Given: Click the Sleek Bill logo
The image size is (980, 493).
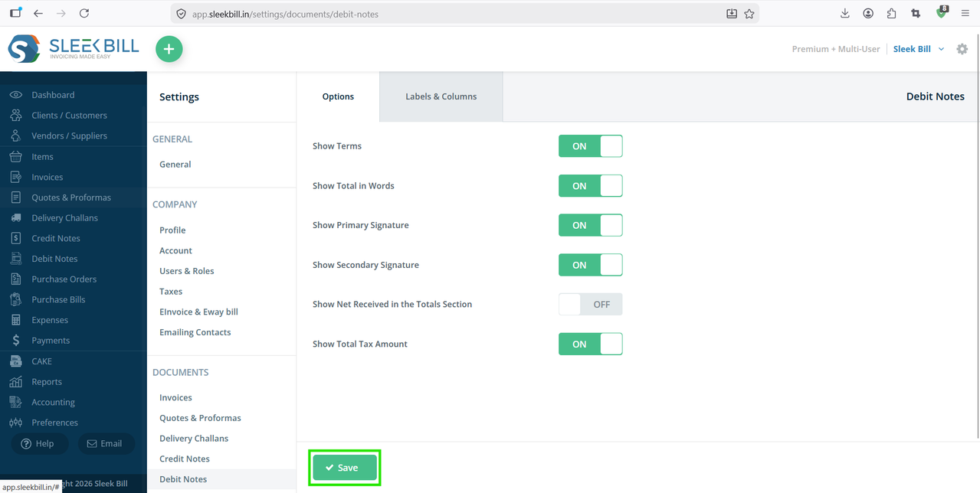Looking at the screenshot, I should 74,49.
